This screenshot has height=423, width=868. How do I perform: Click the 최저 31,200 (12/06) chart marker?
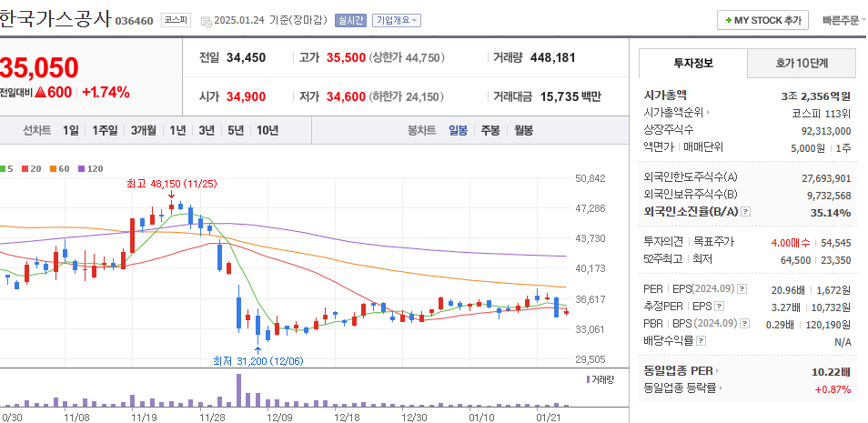pos(258,361)
